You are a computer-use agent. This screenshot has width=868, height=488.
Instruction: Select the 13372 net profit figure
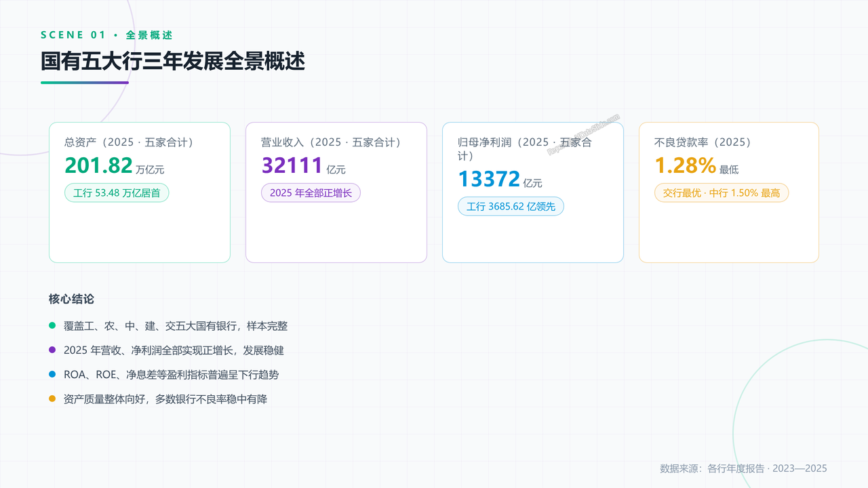489,179
